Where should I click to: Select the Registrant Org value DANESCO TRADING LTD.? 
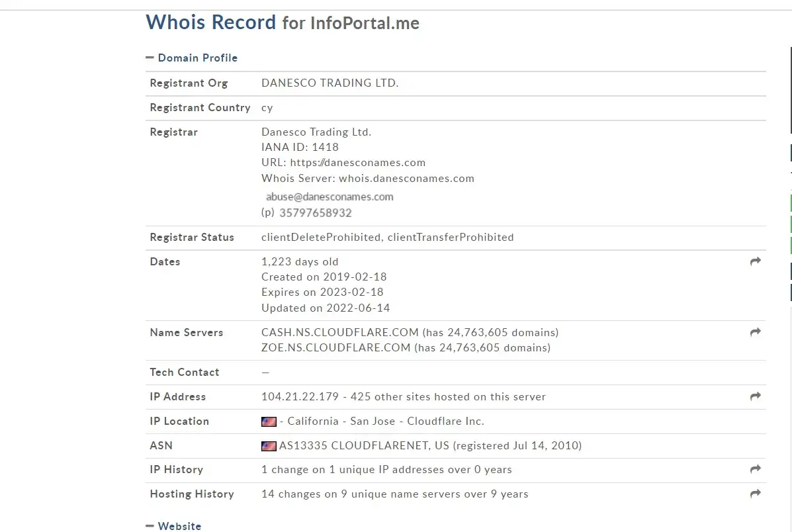(330, 83)
